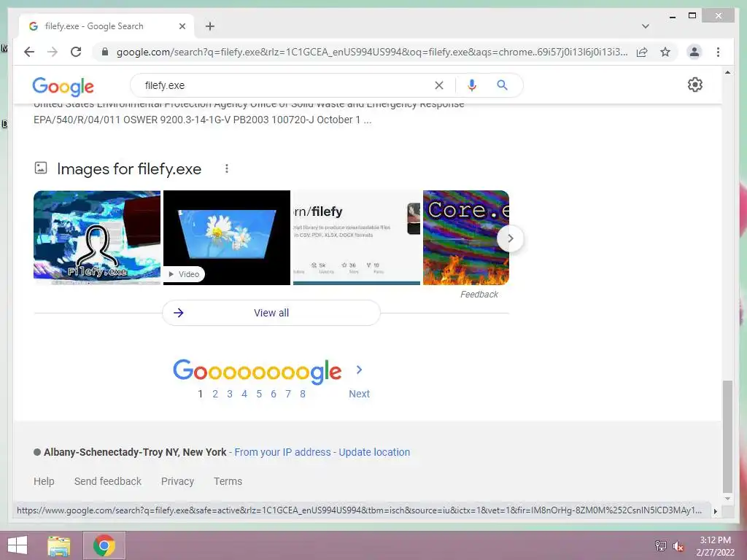Click From your IP address link
Image resolution: width=747 pixels, height=560 pixels.
click(x=282, y=452)
